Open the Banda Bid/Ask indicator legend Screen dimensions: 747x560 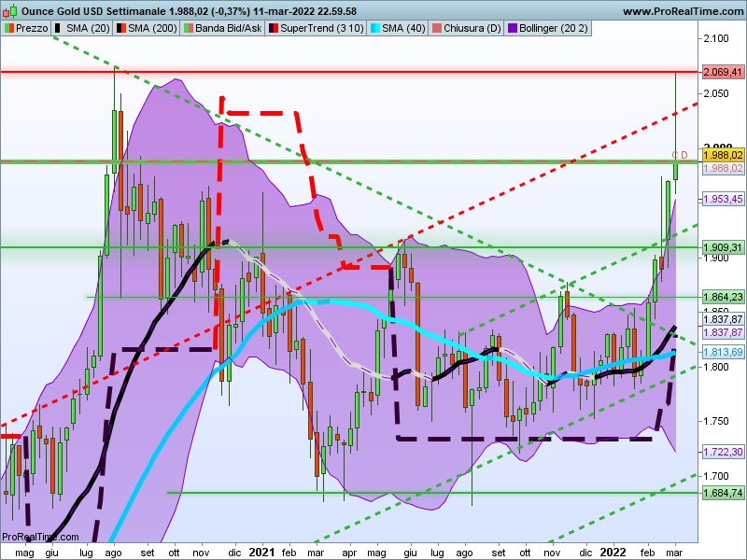coord(222,28)
